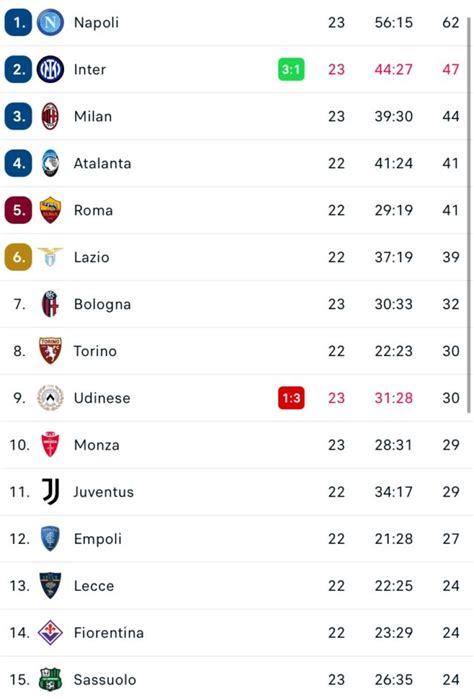Open the Roma club crest
Screen dimensions: 474x699
point(50,210)
